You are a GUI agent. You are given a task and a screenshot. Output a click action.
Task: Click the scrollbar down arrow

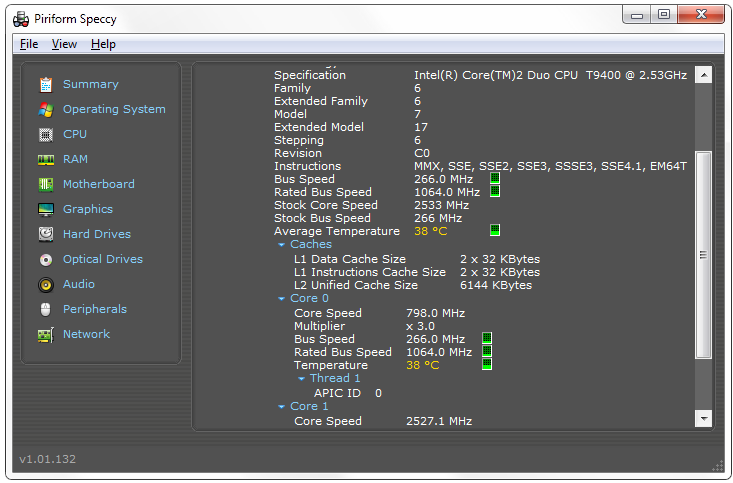point(703,418)
